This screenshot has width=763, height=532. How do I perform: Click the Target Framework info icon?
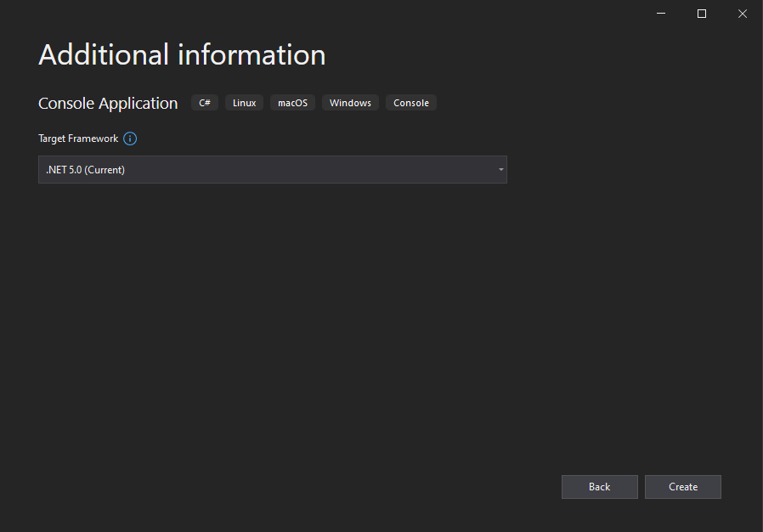pos(130,139)
